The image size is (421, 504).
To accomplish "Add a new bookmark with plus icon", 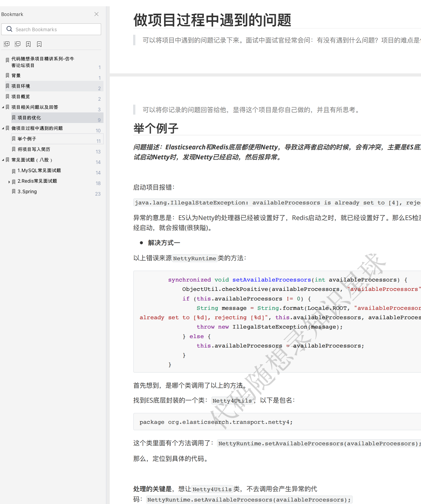I will [x=28, y=44].
